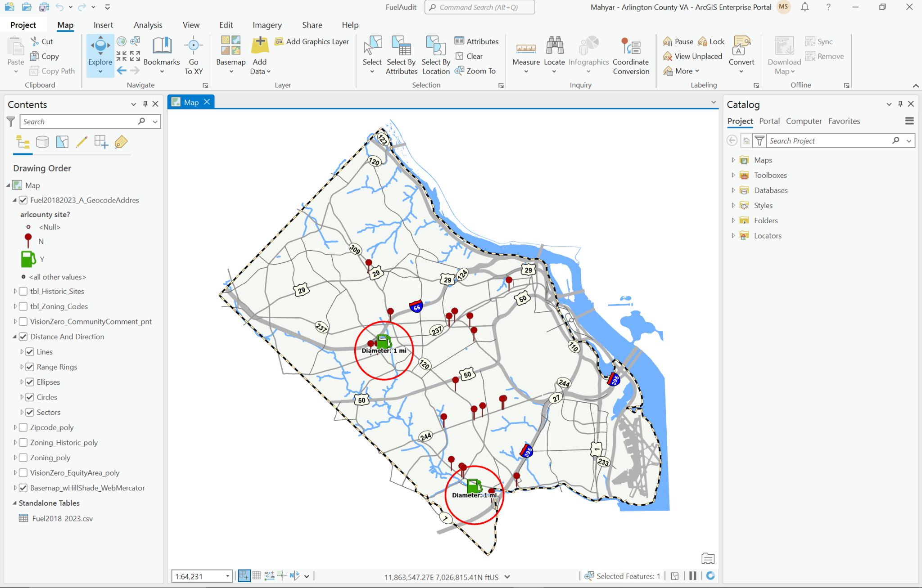Screen dimensions: 922x588
Task: Enable the tbl_Historic_Sites layer
Action: (23, 291)
